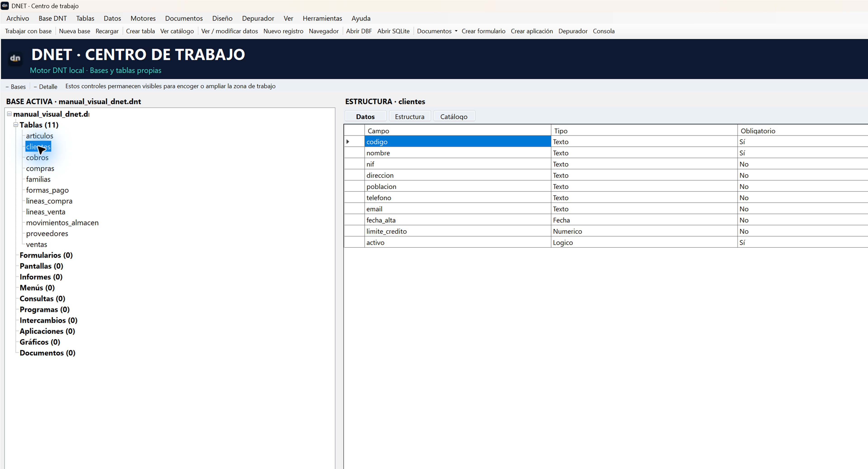Screen dimensions: 868x469
Task: Click Trabajar con base in toolbar
Action: tap(28, 31)
